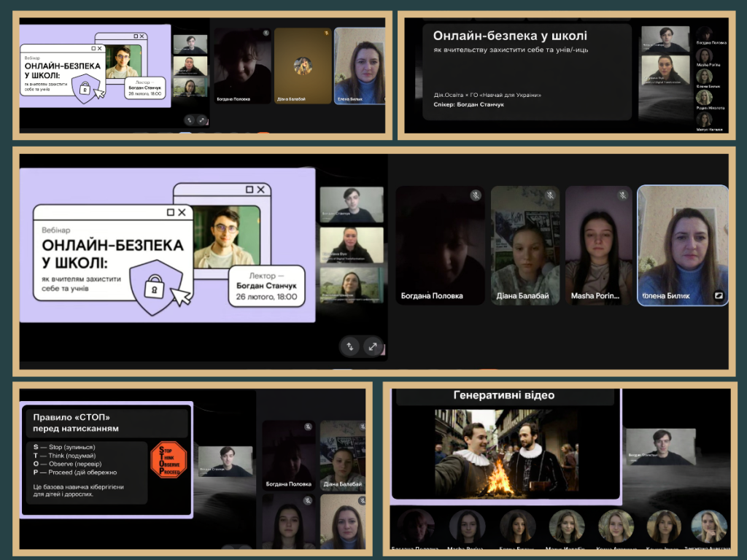Click mic icon on Богдана tile, bottom-left screenshot
Viewport: 747px width, 560px height.
coord(308,427)
